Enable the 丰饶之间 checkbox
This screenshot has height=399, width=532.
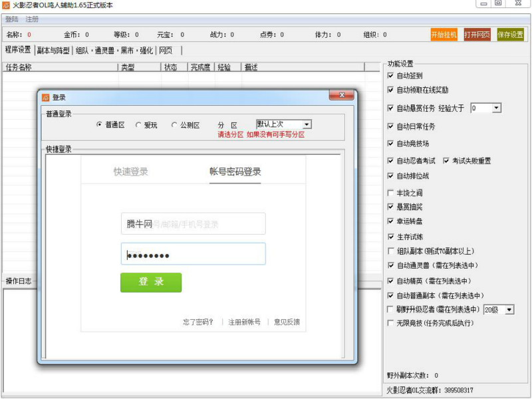tap(390, 194)
